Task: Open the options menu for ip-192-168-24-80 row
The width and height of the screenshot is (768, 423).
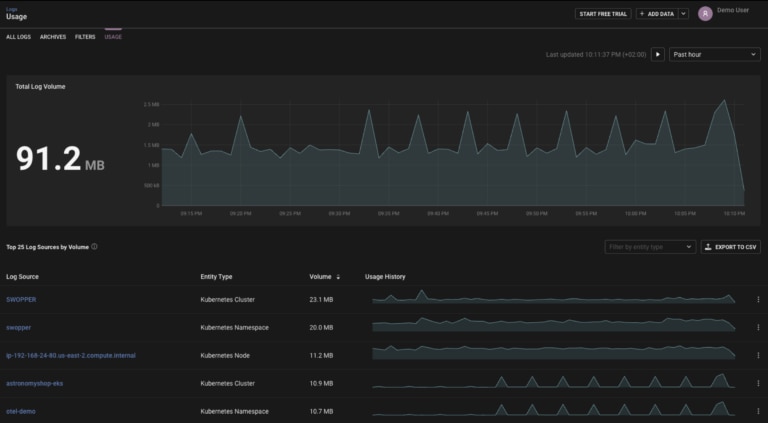Action: tap(758, 355)
